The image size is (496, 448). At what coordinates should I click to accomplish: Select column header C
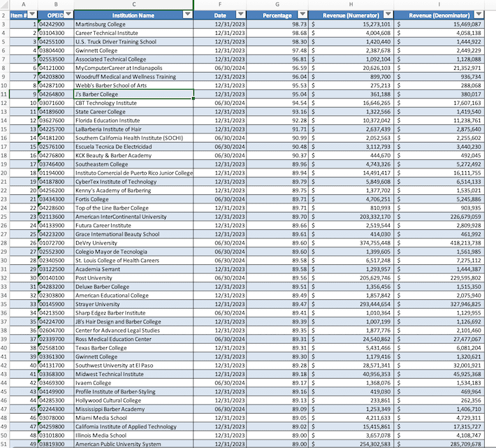[133, 4]
